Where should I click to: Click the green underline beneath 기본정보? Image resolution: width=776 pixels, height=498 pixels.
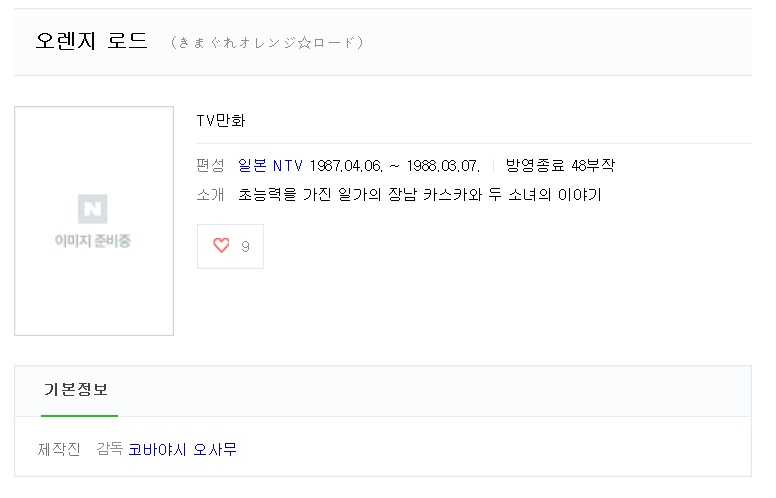(79, 415)
